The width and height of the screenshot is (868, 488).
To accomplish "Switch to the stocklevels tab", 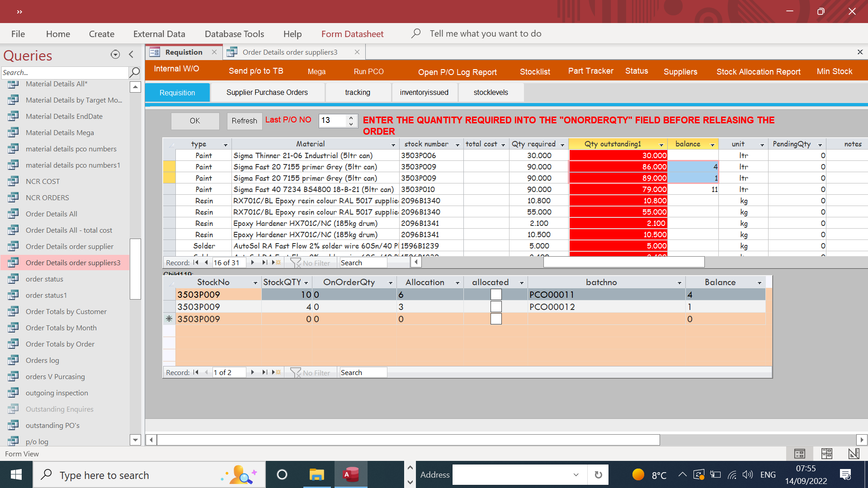I will tap(491, 92).
